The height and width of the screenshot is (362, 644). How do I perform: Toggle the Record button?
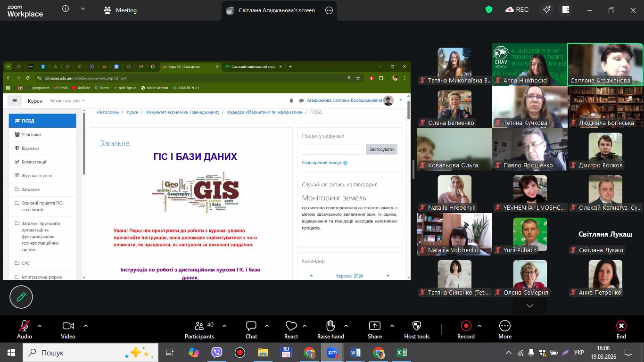[x=466, y=326]
